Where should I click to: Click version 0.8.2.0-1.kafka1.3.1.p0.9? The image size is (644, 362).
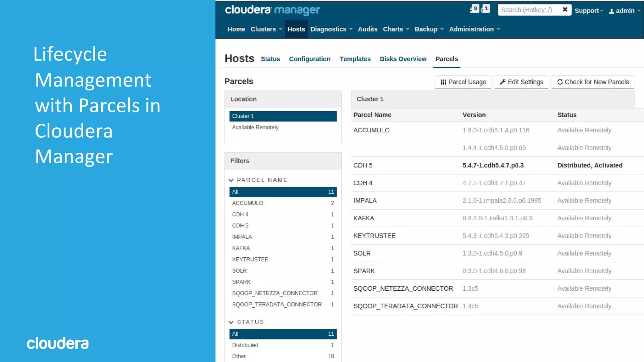(497, 218)
